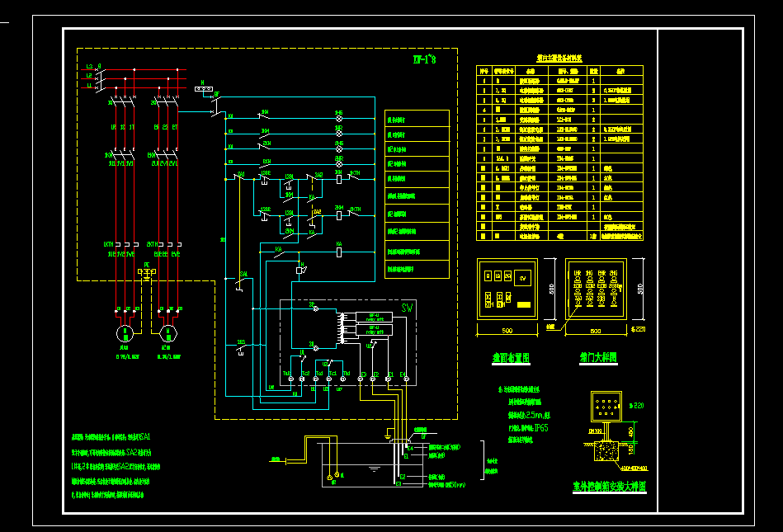Click the water level symbol inside the tank
Viewport: 783px width, 532px height.
click(375, 469)
